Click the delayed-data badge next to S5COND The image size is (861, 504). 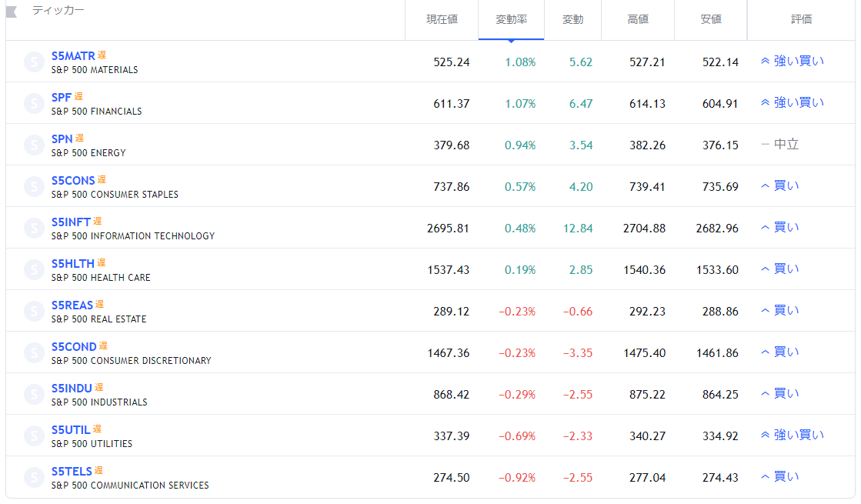coord(103,346)
